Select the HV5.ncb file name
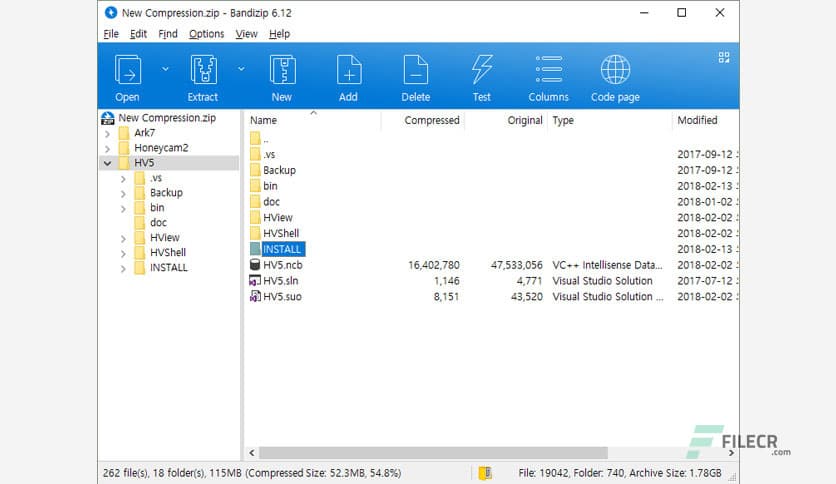836x484 pixels. coord(283,265)
